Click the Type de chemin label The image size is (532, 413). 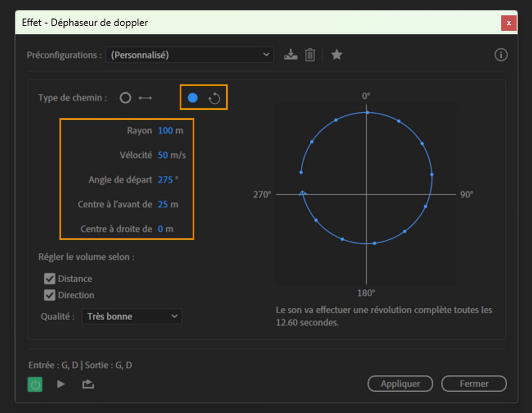tap(73, 98)
